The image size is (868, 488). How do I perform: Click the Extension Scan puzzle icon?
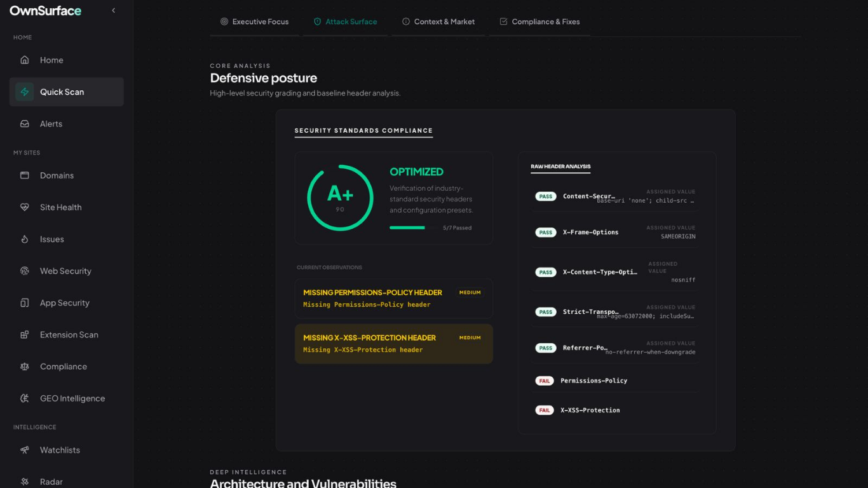coord(25,334)
